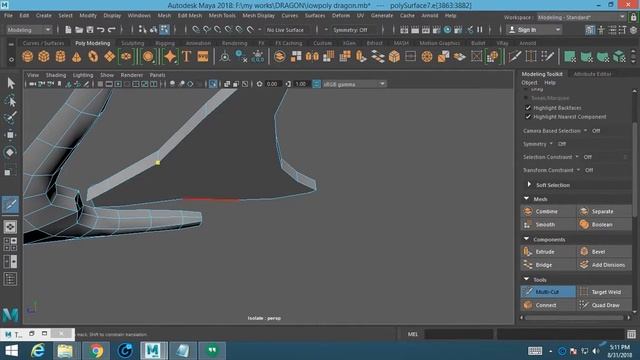
Task: Open Script Editor icon at bottom right
Action: [631, 334]
